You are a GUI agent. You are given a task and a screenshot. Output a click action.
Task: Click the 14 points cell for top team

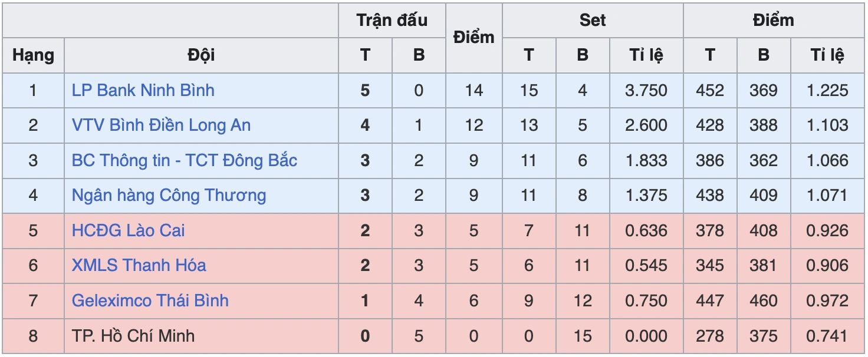click(x=474, y=90)
